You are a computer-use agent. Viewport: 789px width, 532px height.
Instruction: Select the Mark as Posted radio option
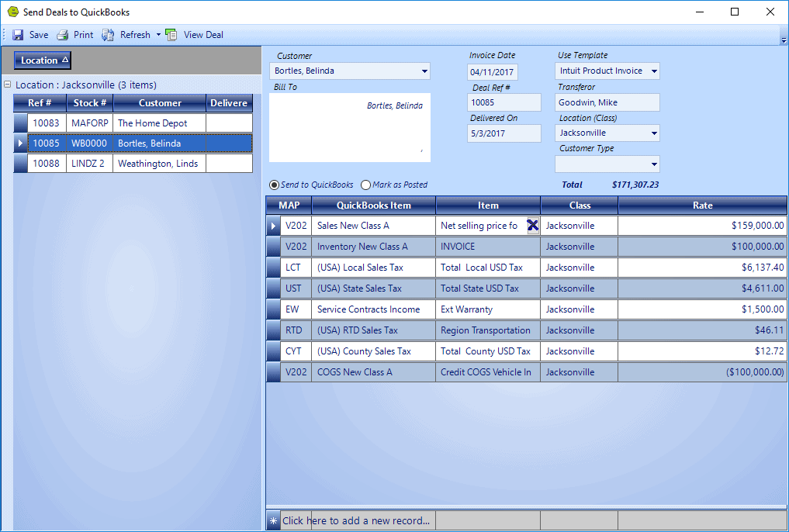[366, 185]
